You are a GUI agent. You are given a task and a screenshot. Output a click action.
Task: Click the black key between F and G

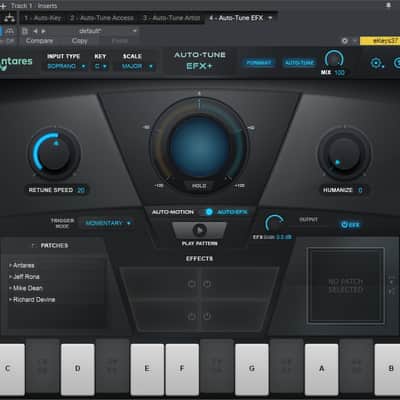(217, 367)
